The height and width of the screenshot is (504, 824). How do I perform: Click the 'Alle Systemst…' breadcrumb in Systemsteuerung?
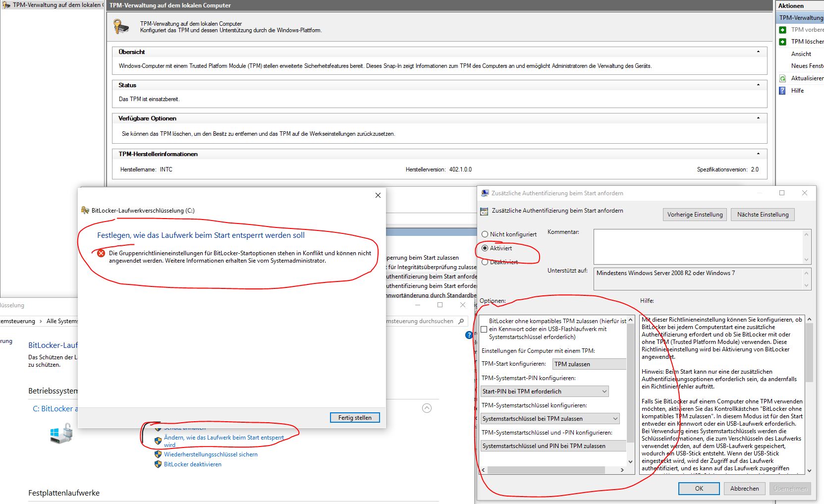(x=62, y=321)
